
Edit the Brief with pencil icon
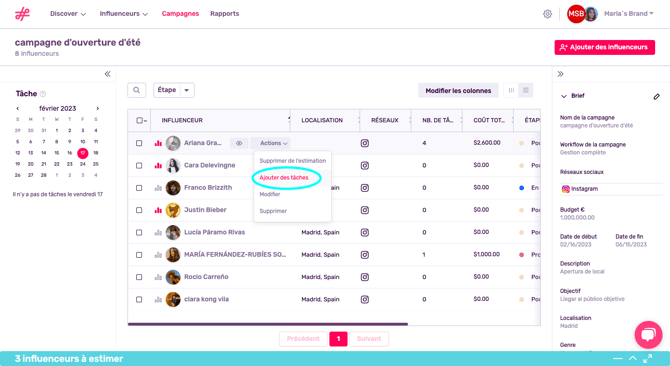click(x=656, y=97)
